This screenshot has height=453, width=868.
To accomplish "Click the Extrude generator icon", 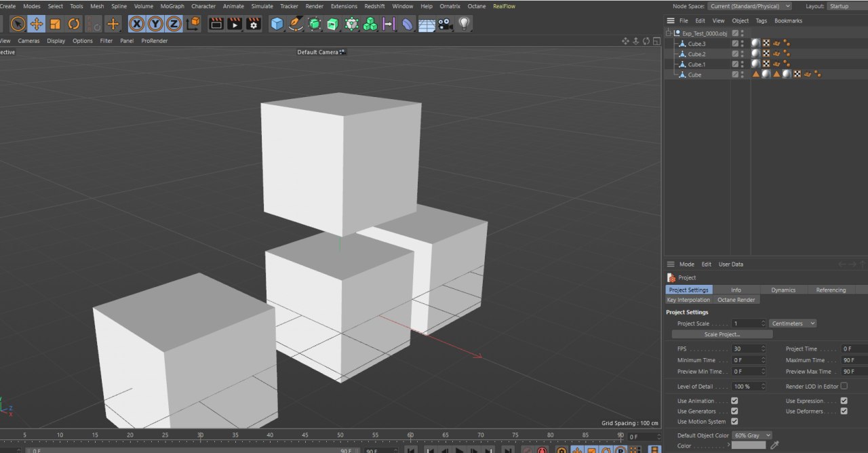I will (x=333, y=24).
